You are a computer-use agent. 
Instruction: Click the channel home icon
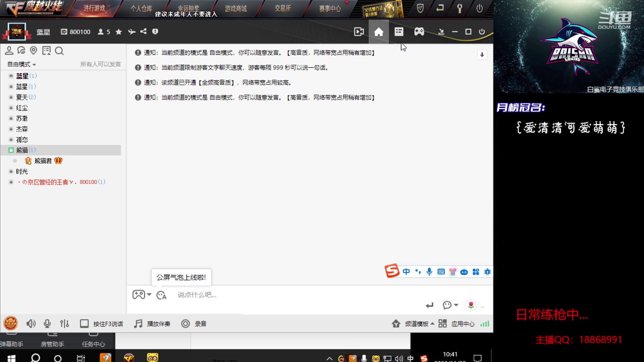pos(379,32)
